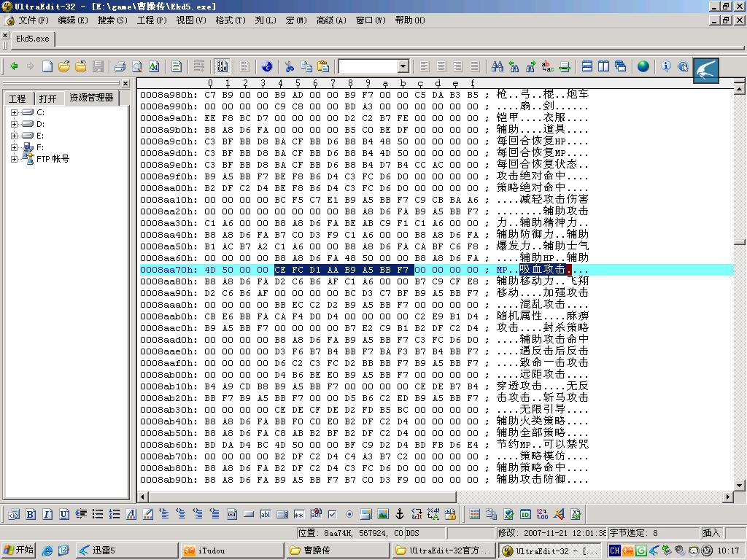Click the Bold HTML tag icon
This screenshot has width=747, height=560.
click(31, 514)
